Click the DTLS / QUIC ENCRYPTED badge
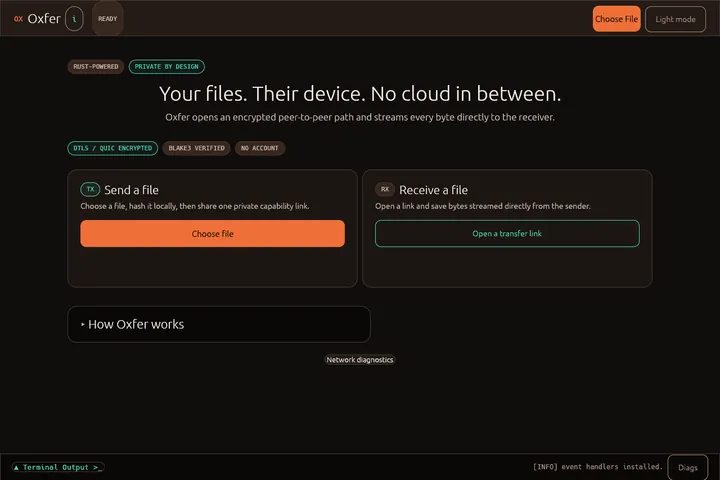The image size is (720, 480). (112, 148)
